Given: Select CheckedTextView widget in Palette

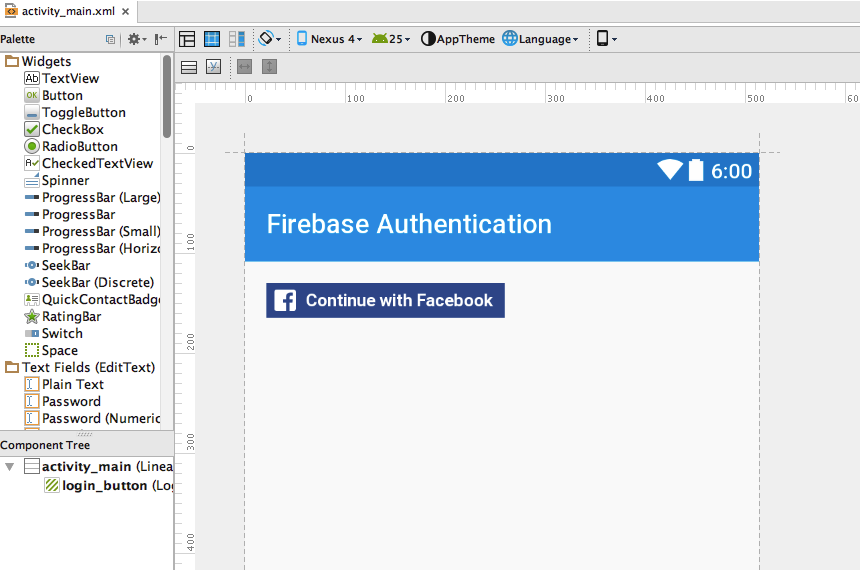Looking at the screenshot, I should coord(89,163).
